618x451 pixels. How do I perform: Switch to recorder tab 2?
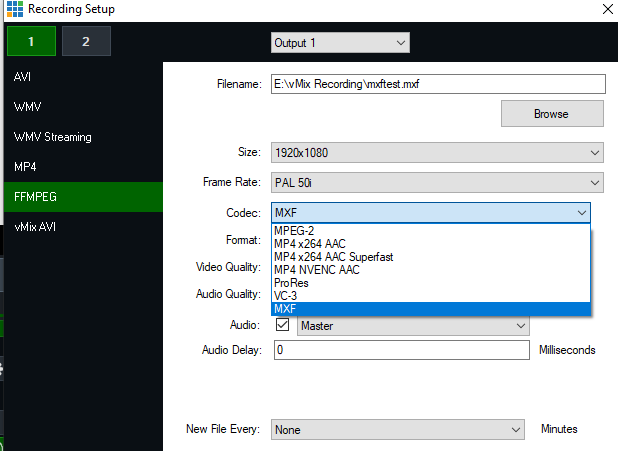86,42
